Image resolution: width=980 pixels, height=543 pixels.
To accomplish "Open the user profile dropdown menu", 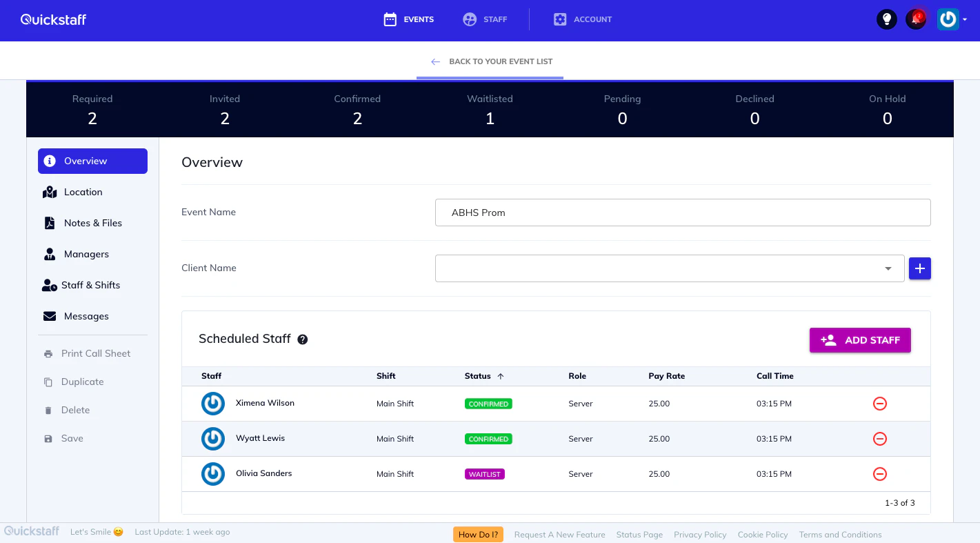I will 952,19.
